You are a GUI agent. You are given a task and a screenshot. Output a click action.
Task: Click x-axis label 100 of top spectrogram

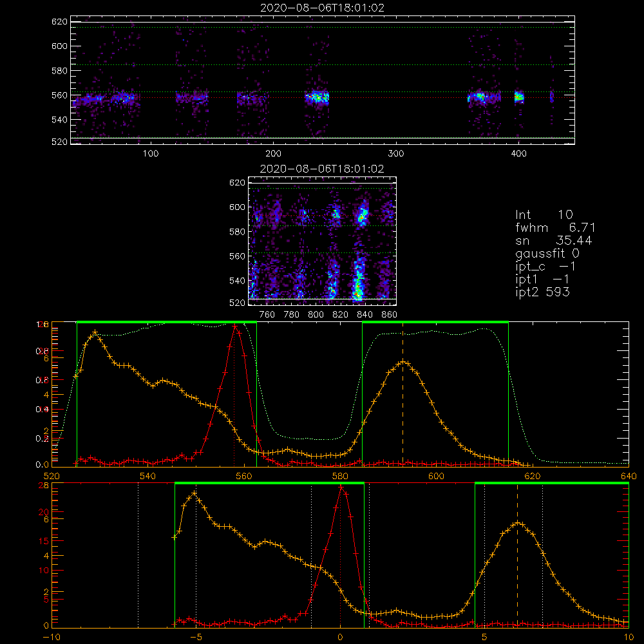coord(151,154)
